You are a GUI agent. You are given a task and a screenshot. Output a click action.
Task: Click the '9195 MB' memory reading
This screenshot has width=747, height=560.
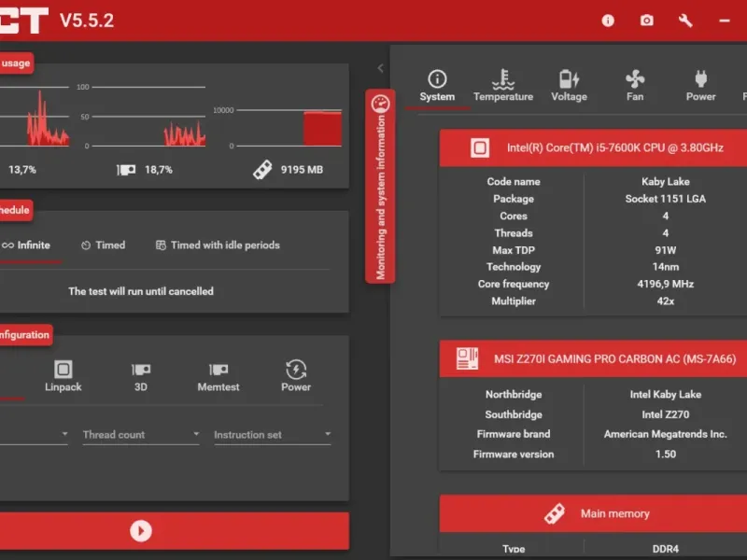[302, 170]
